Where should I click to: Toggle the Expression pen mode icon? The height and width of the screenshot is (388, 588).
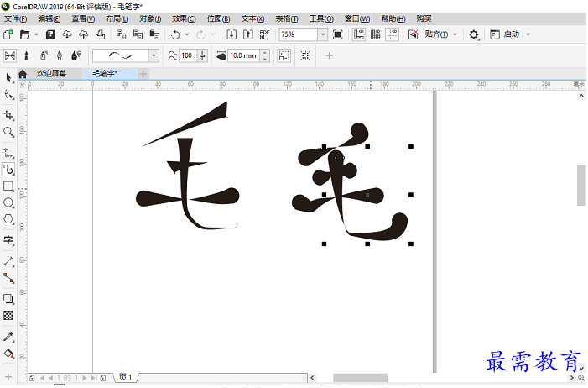coord(76,56)
